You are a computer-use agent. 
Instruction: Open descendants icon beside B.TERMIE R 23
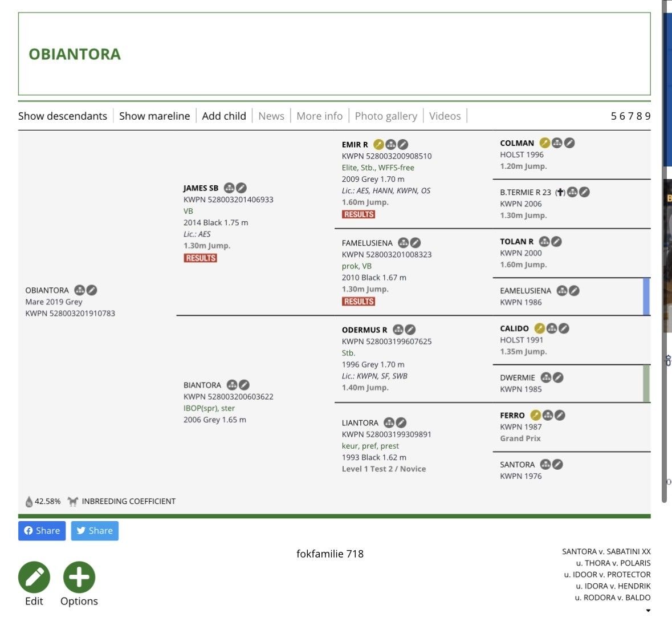[x=572, y=192]
